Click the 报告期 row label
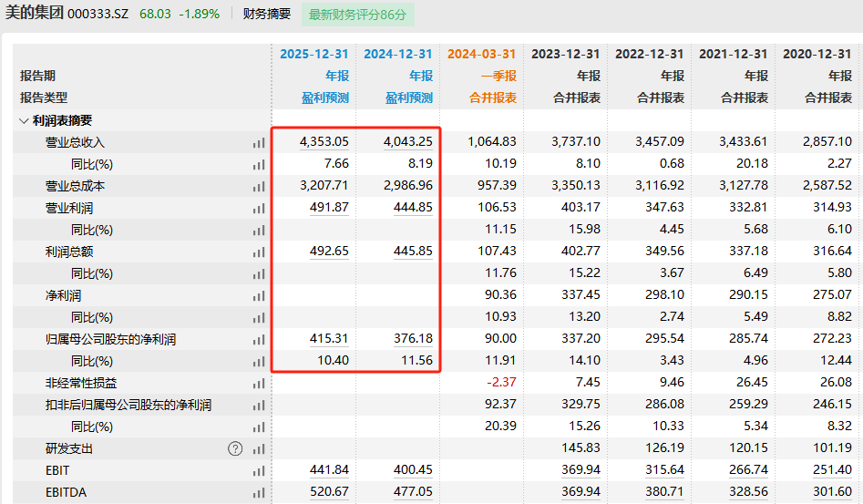This screenshot has height=504, width=863. (x=37, y=76)
